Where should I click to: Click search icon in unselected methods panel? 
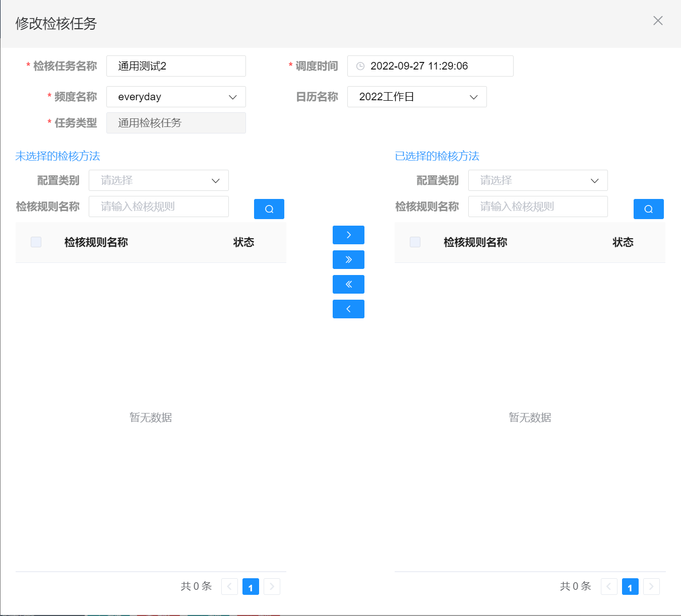coord(269,209)
